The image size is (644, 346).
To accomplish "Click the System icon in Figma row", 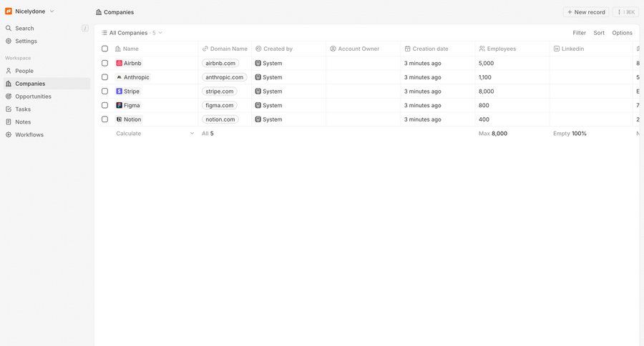I will coord(258,106).
